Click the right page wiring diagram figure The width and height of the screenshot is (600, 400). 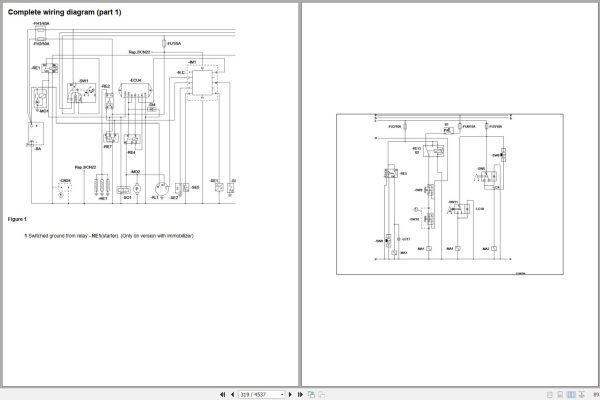(x=450, y=194)
